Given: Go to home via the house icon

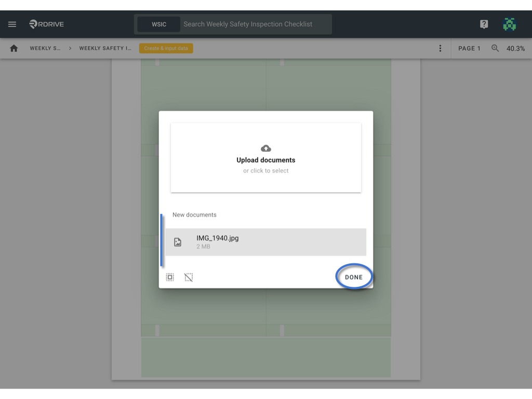Looking at the screenshot, I should pyautogui.click(x=14, y=48).
